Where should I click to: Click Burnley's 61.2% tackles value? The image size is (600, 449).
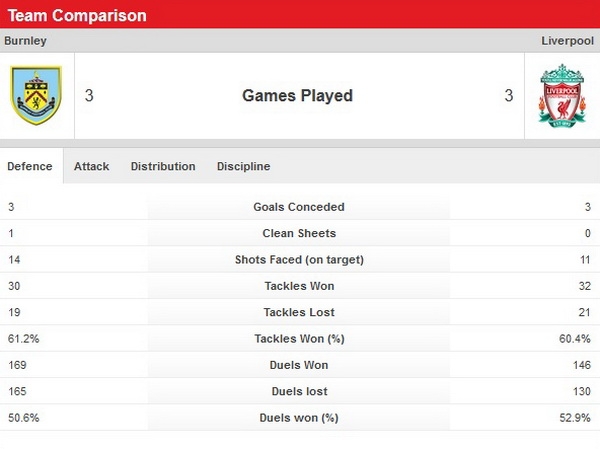coord(22,339)
